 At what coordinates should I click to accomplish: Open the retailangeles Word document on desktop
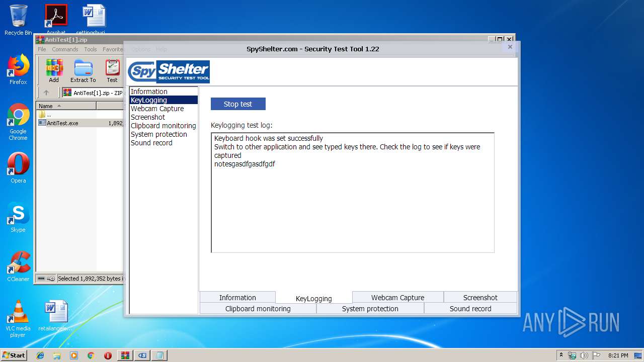click(56, 316)
